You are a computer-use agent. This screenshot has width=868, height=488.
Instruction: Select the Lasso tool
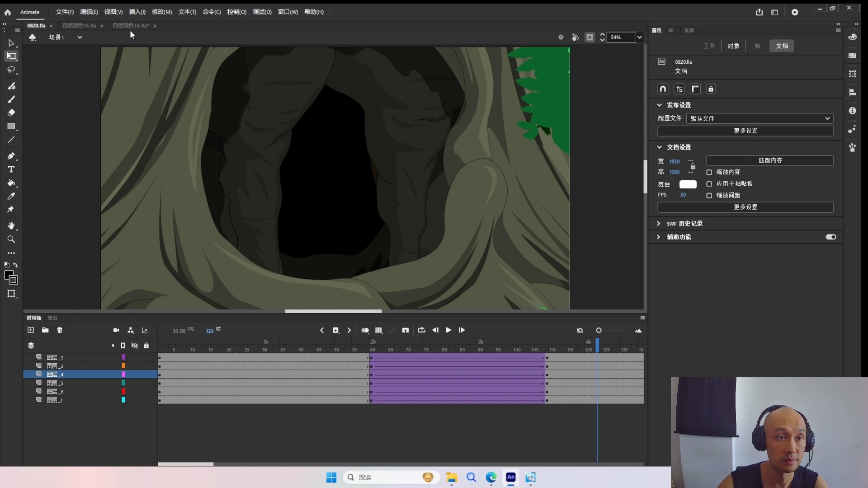tap(11, 70)
